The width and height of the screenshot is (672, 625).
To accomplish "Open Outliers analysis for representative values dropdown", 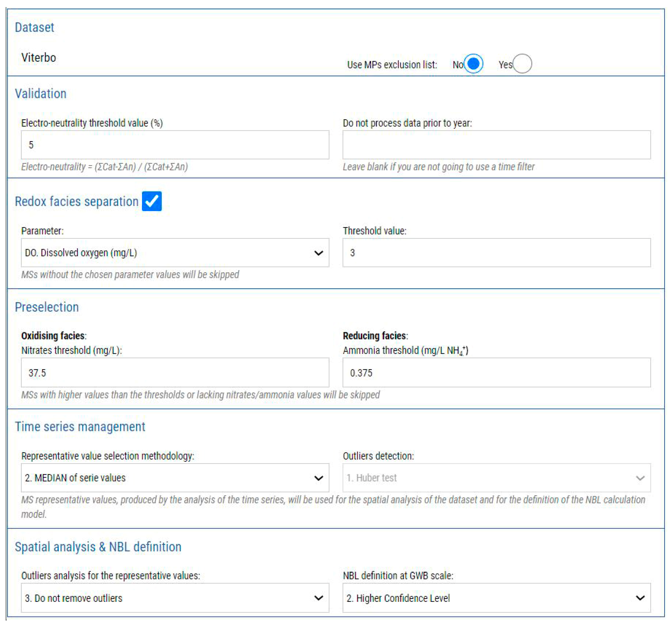I will tap(175, 598).
